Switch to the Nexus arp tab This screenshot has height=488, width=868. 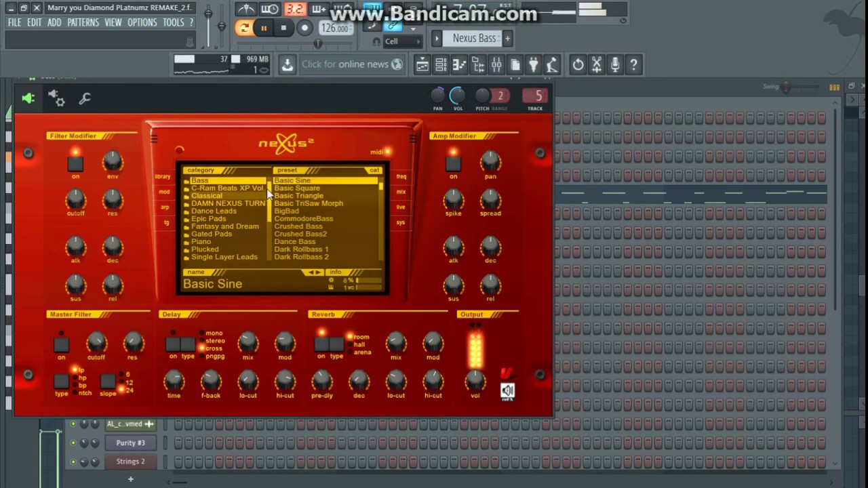pyautogui.click(x=164, y=207)
